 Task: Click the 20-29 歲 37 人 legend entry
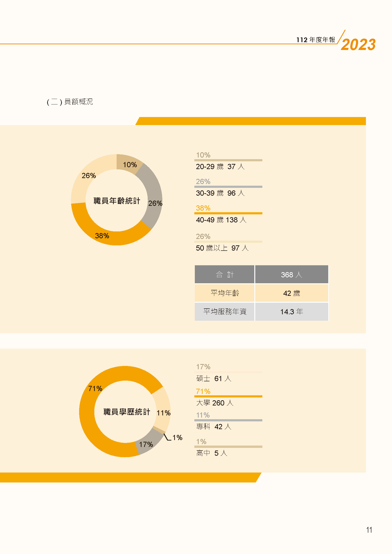click(x=220, y=167)
